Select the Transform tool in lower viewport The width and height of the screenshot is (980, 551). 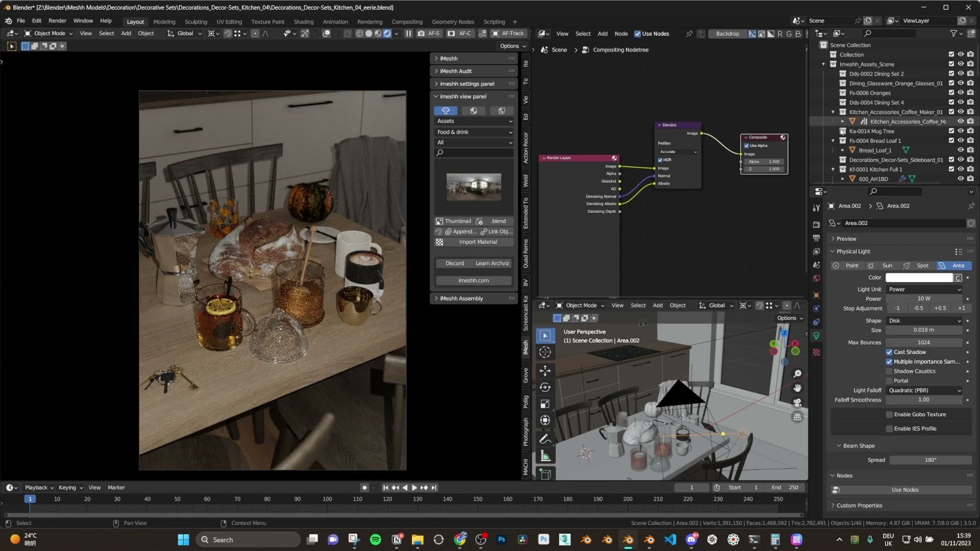point(545,420)
